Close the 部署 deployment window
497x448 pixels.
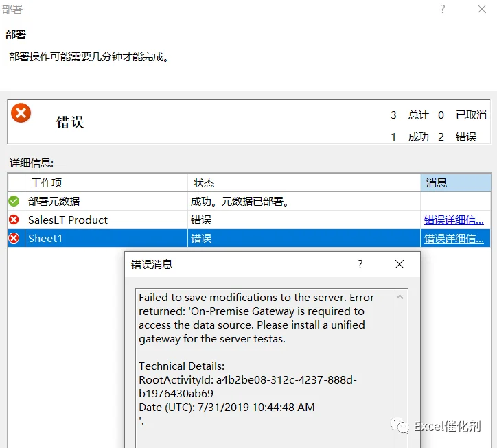pyautogui.click(x=481, y=9)
